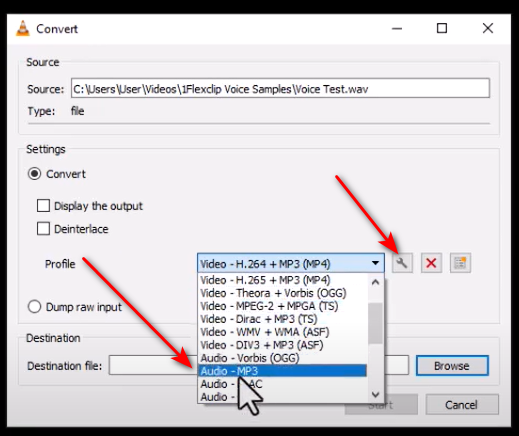519x436 pixels.
Task: Choose Video - Dirac + MP3 (TS) profile
Action: click(283, 319)
